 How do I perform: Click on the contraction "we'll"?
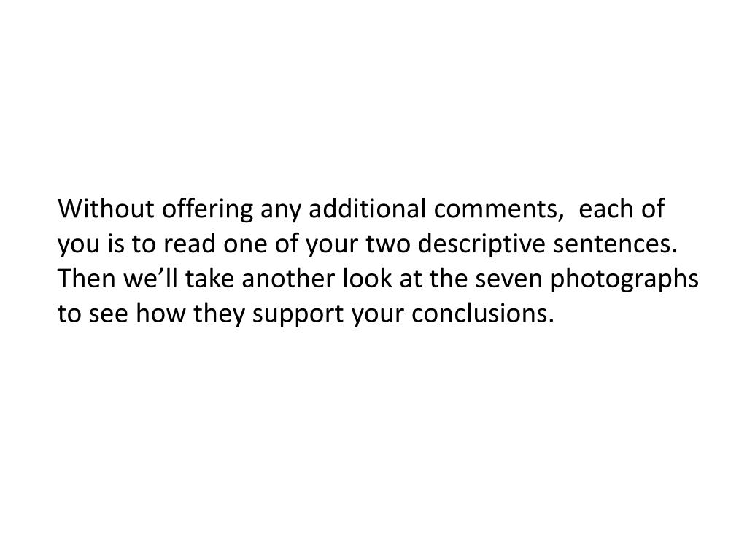tap(150, 278)
